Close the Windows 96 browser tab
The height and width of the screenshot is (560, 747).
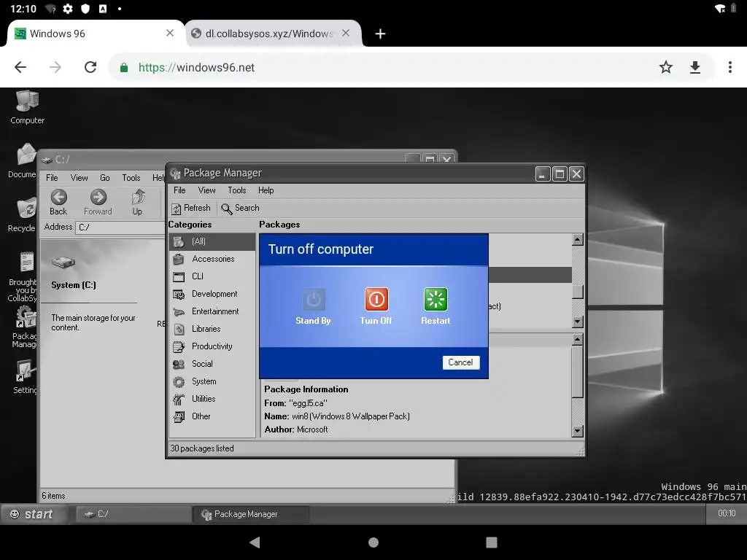coord(169,33)
